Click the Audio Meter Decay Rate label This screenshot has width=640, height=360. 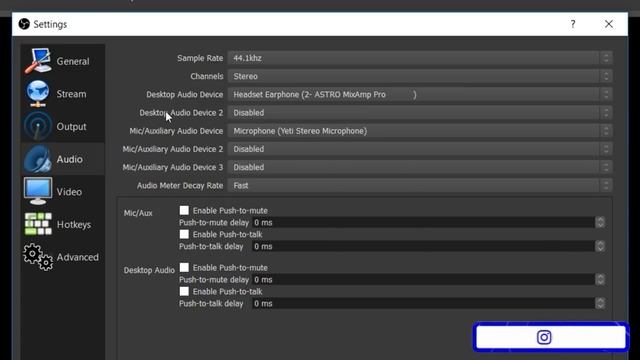pos(180,186)
